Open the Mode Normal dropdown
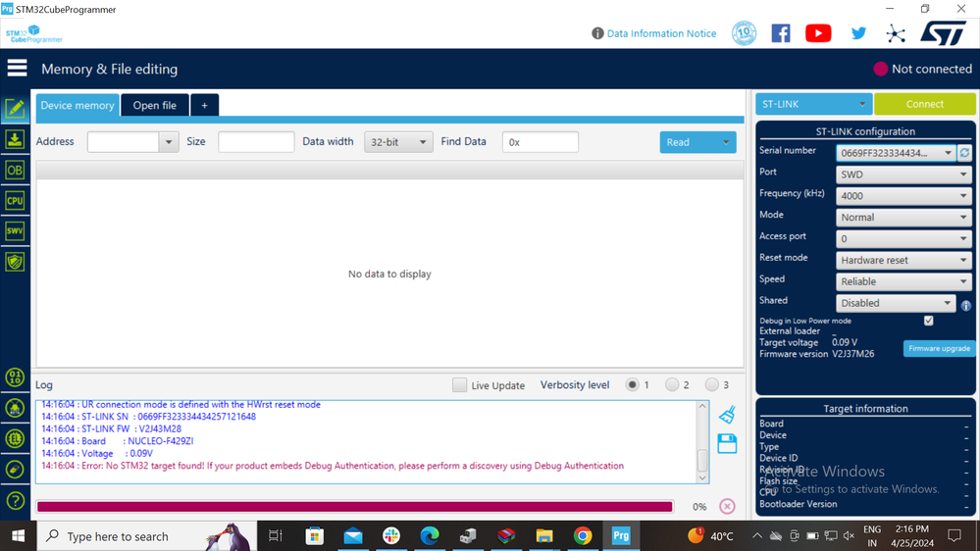980x551 pixels. pyautogui.click(x=903, y=217)
